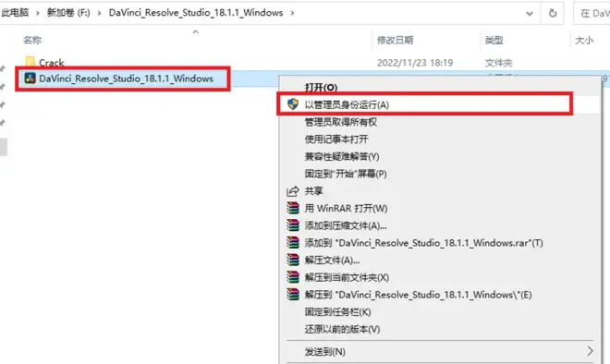Refresh the folder with the refresh button

553,13
